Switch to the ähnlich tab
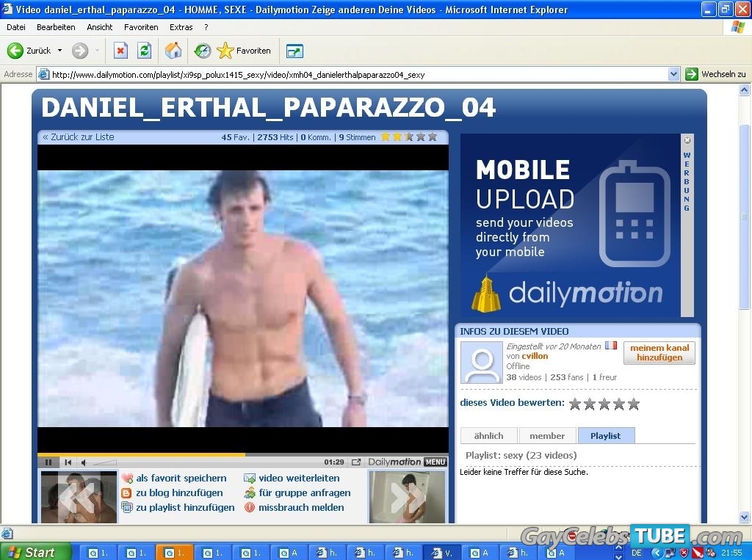 (x=488, y=436)
